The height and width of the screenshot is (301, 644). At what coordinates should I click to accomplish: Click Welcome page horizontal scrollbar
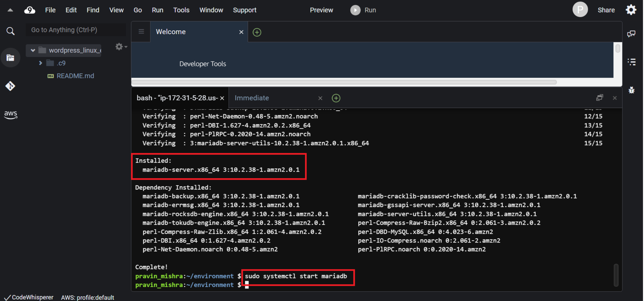click(x=344, y=82)
